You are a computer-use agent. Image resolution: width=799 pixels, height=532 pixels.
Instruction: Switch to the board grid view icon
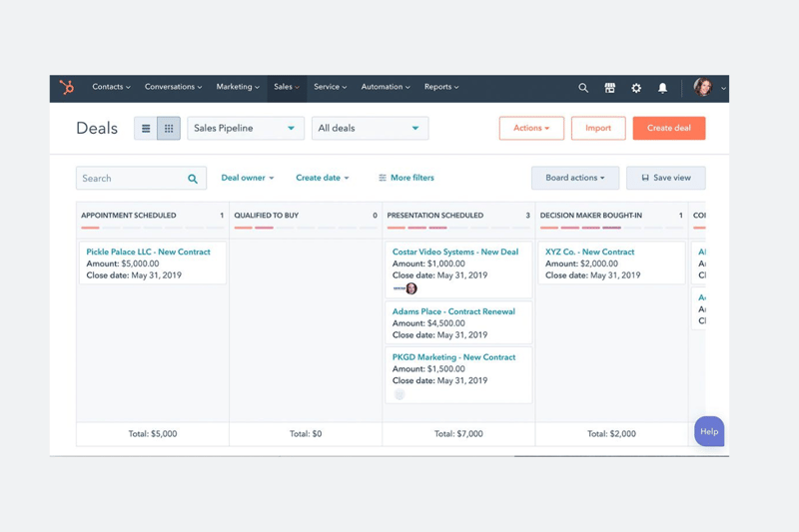pyautogui.click(x=169, y=129)
